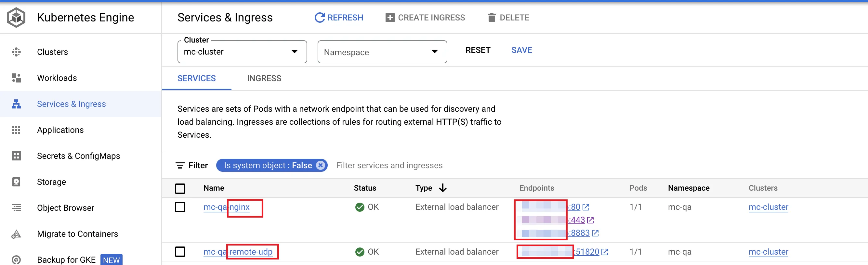Screen dimensions: 868x265
Task: Select Secrets & ConfigMaps in the sidebar
Action: pyautogui.click(x=79, y=156)
